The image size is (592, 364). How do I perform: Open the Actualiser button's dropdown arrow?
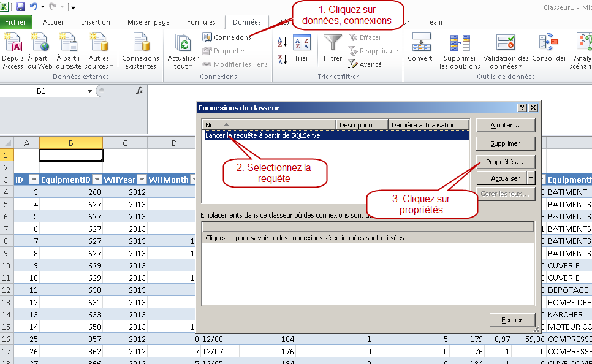(x=531, y=178)
